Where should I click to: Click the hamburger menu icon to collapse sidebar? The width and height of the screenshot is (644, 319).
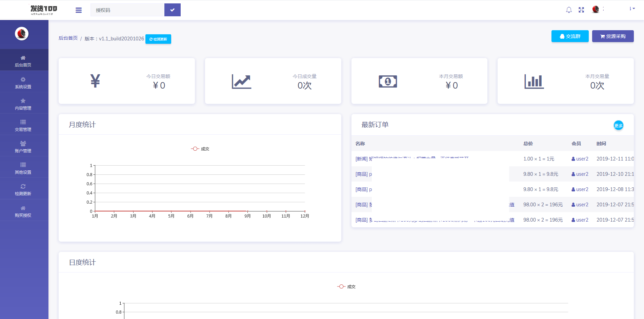[x=79, y=10]
